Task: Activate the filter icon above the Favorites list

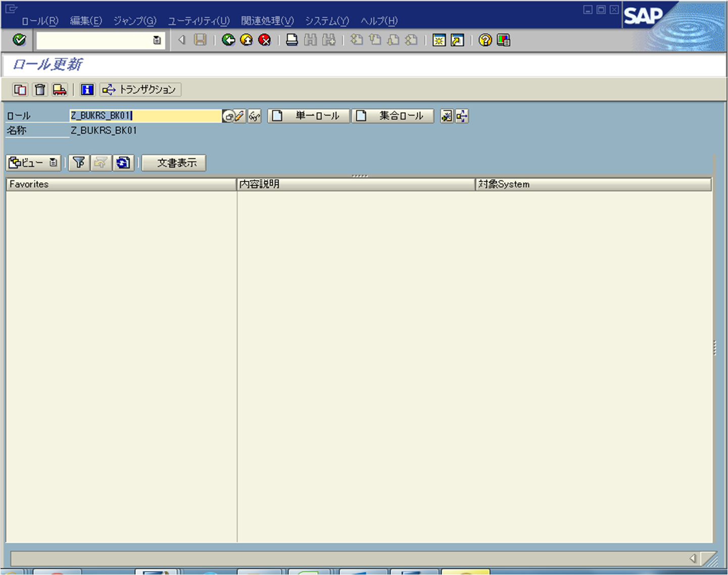Action: point(79,163)
